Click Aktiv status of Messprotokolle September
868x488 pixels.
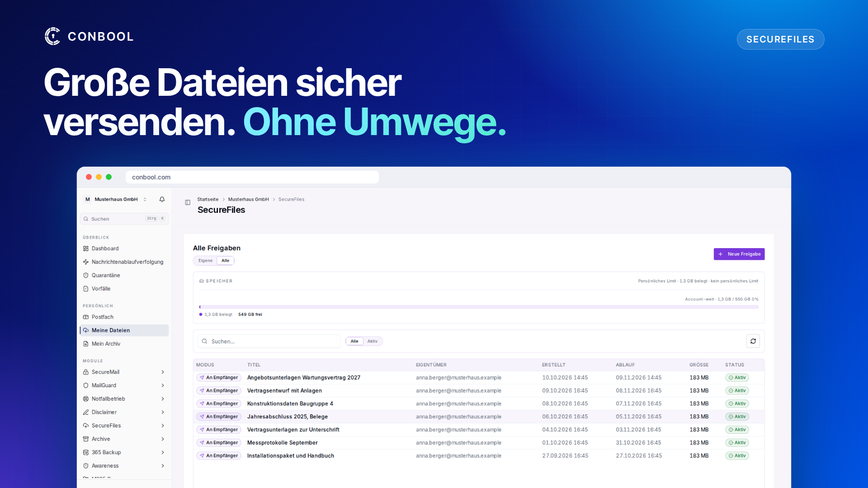[x=737, y=443]
